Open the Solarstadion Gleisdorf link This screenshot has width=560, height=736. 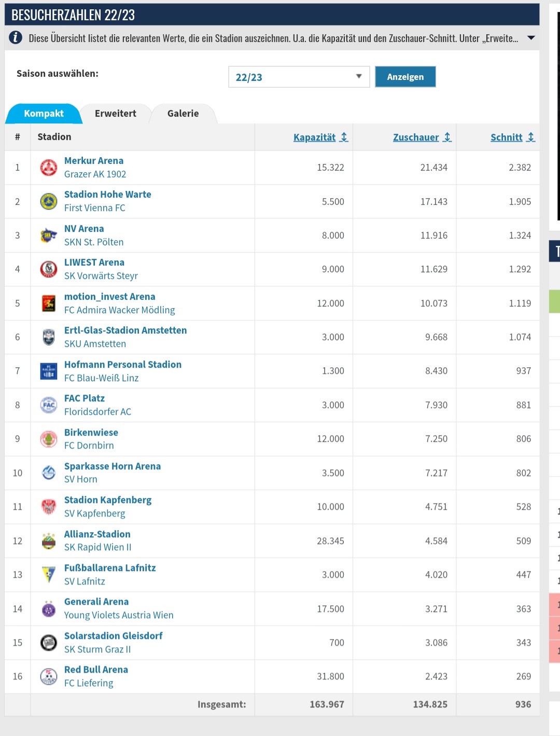[x=114, y=636]
